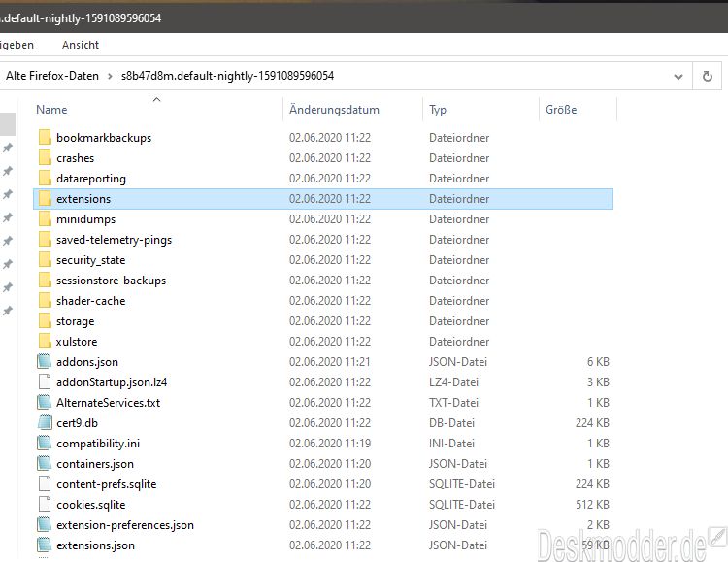The height and width of the screenshot is (562, 728).
Task: Open the address bar history dropdown
Action: (x=678, y=76)
